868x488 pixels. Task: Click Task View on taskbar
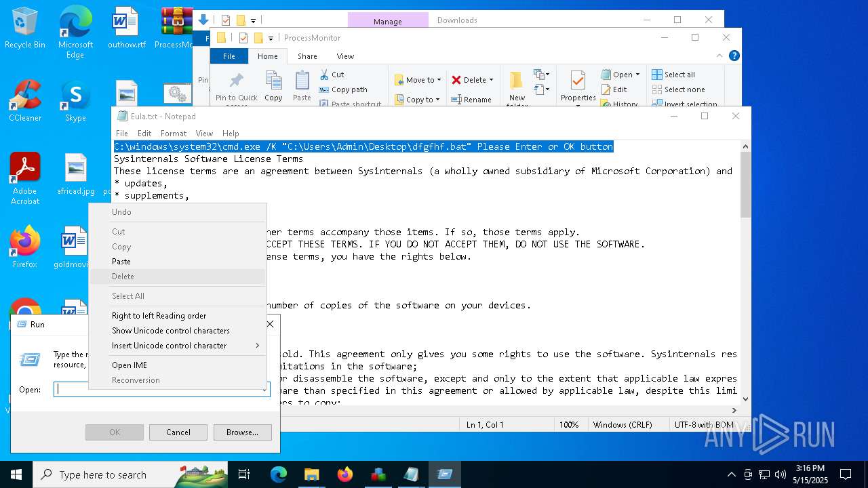244,474
